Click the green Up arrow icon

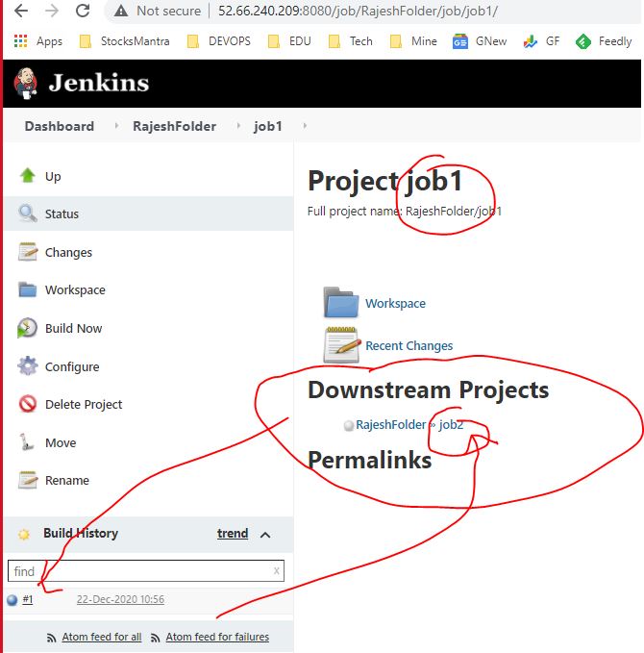[x=27, y=176]
